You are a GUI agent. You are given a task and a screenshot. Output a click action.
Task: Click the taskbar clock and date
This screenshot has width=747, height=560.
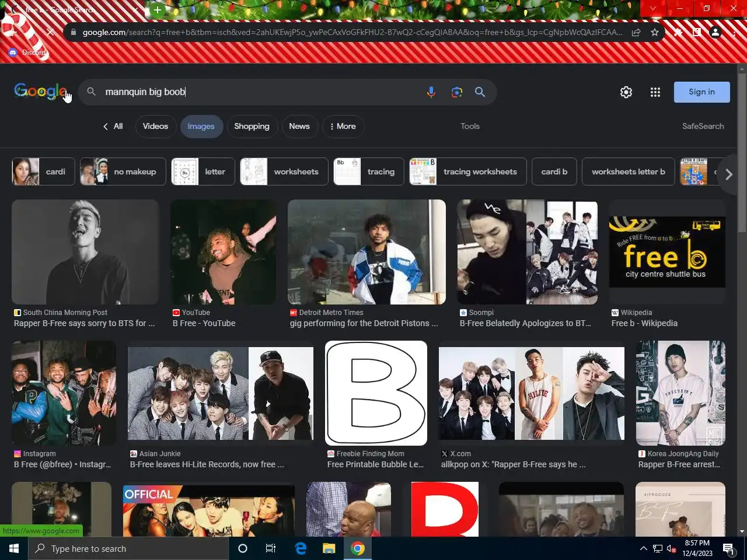[697, 548]
